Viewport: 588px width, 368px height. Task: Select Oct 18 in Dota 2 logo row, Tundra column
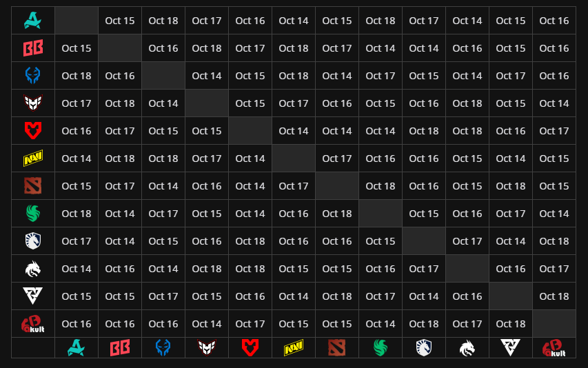tap(510, 186)
